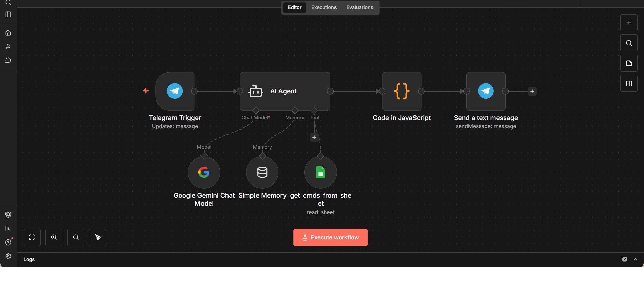Screen dimensions: 644x284
Task: Click the Telegram Trigger node icon
Action: point(175,91)
